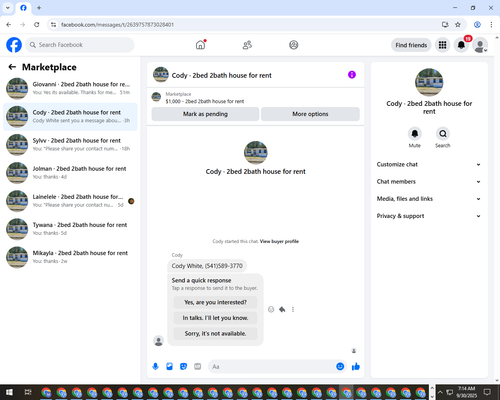This screenshot has width=500, height=400.
Task: Open Chrome tab search dropdown
Action: (x=8, y=8)
